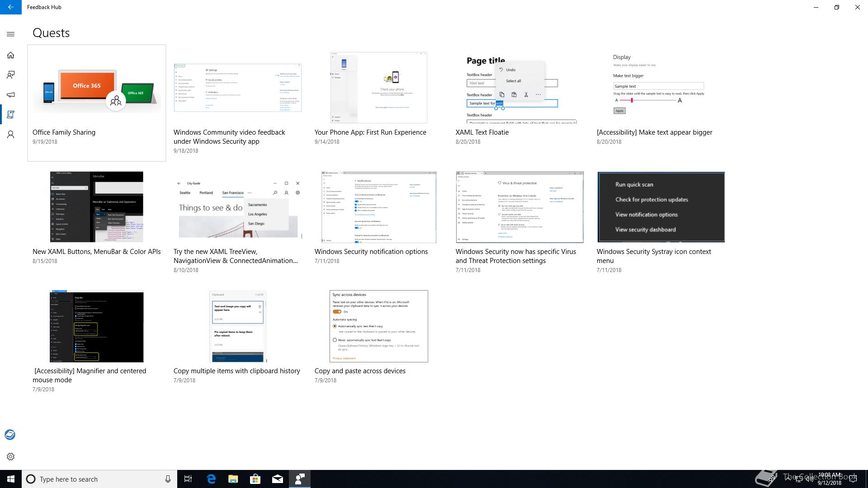Select the Quests sidebar icon
The width and height of the screenshot is (868, 488).
pyautogui.click(x=11, y=115)
